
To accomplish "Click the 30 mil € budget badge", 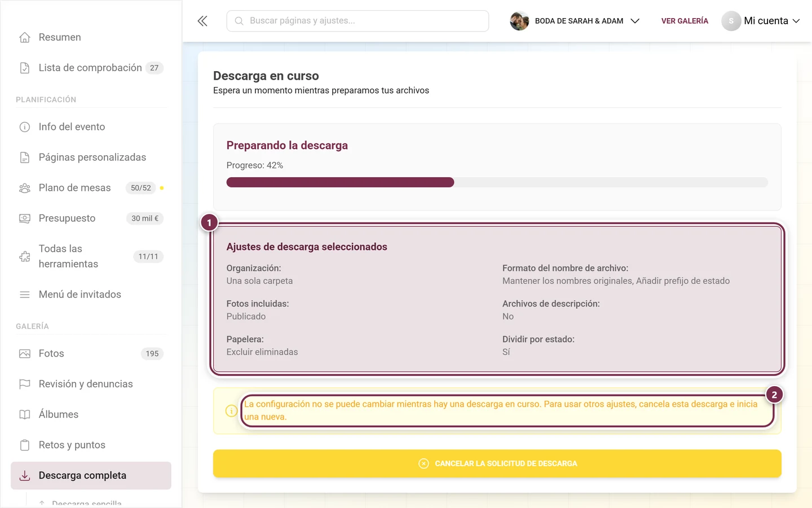I will (x=145, y=218).
